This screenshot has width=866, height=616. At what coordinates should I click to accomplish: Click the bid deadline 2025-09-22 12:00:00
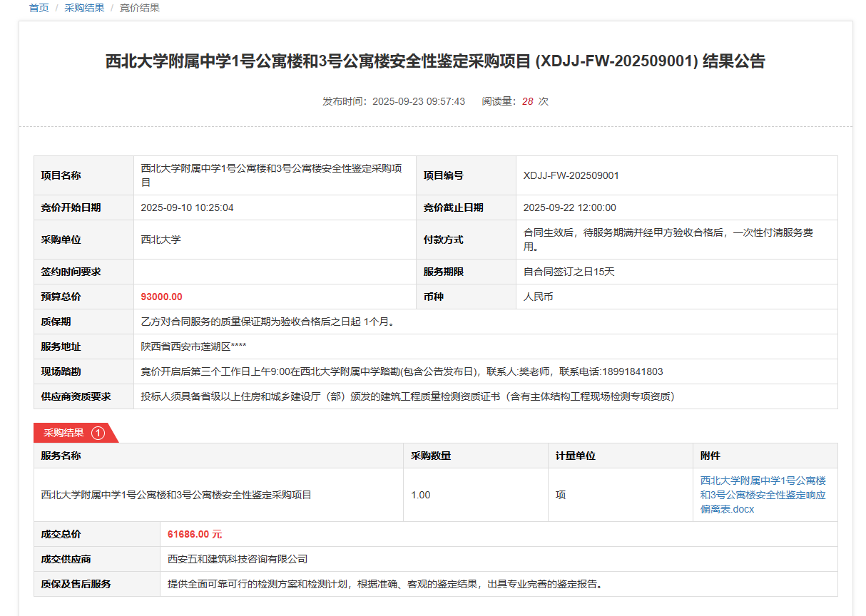point(569,207)
